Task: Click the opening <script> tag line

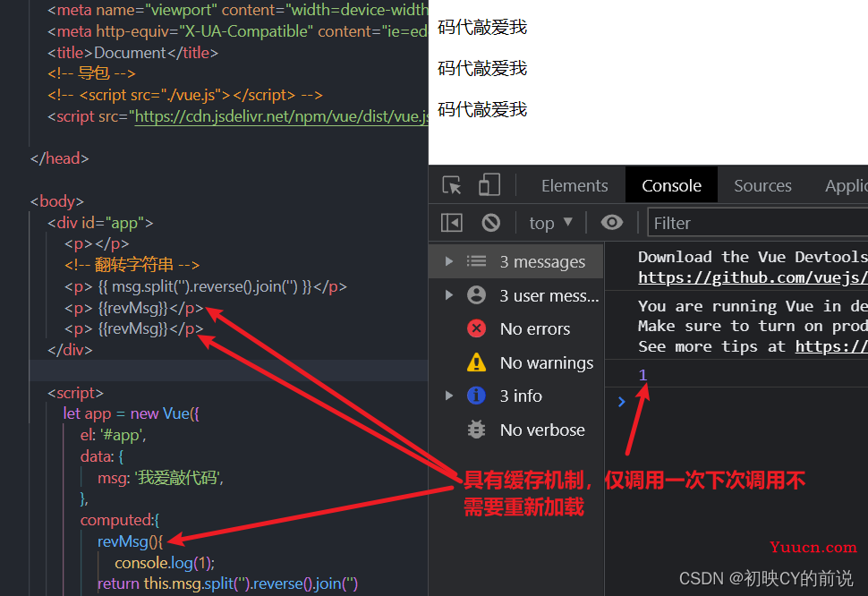Action: coord(75,392)
